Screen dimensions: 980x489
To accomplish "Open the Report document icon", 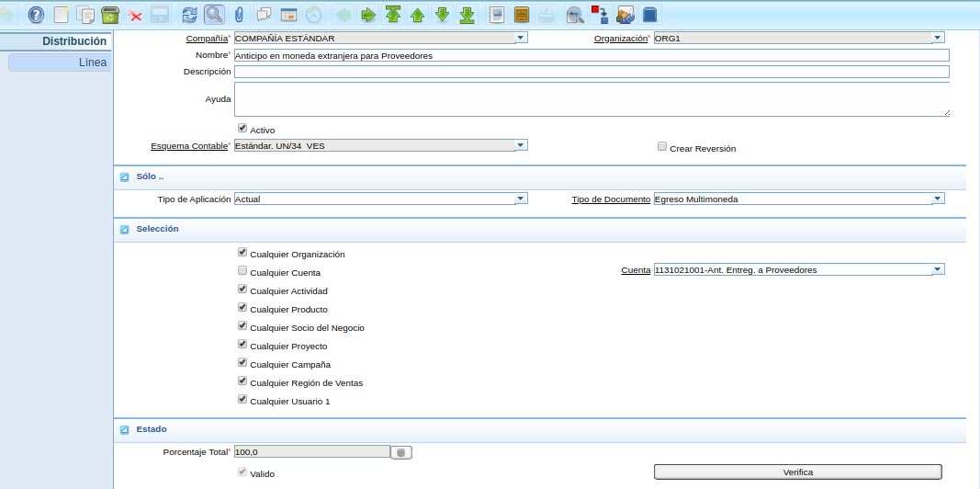I will [x=496, y=14].
